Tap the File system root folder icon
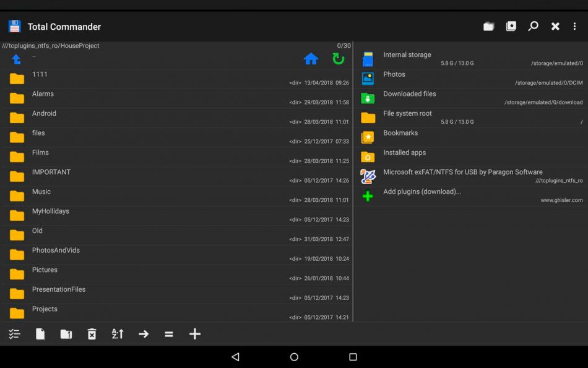588x368 pixels. (368, 118)
